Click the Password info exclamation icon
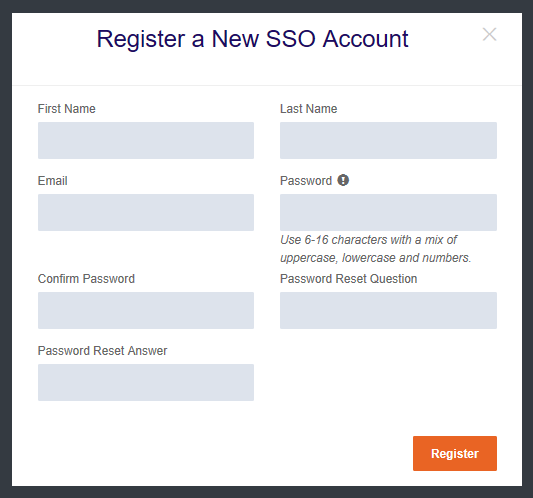533x498 pixels. point(343,180)
